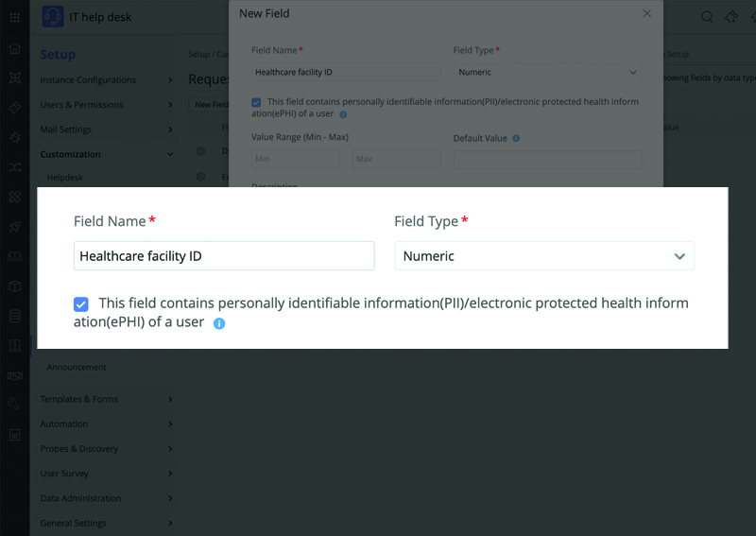The width and height of the screenshot is (756, 536).
Task: Click the bug icon in left rail
Action: tap(14, 137)
